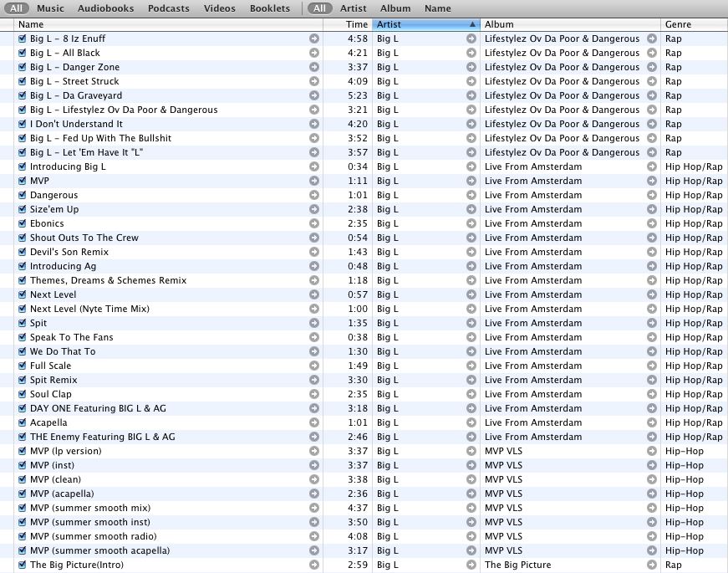Sort the list by the Name column
728x573 pixels.
click(x=168, y=24)
